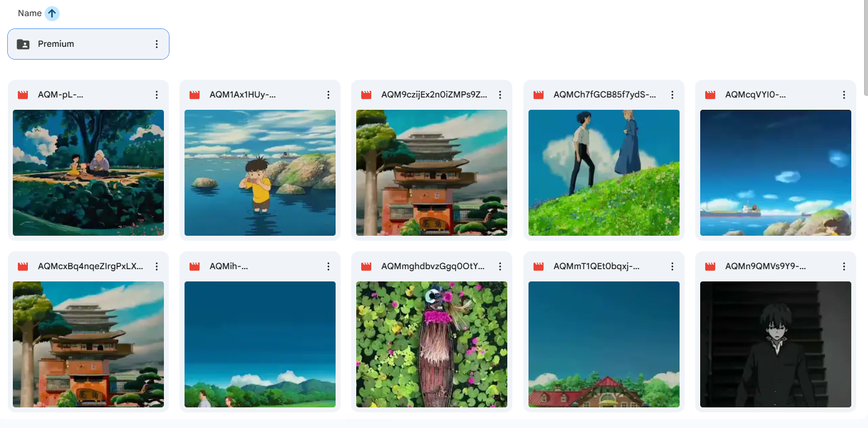Viewport: 868px width, 428px height.
Task: Select AQMCh7fGCB85f7ydS- couple on hill thumbnail
Action: tap(604, 173)
